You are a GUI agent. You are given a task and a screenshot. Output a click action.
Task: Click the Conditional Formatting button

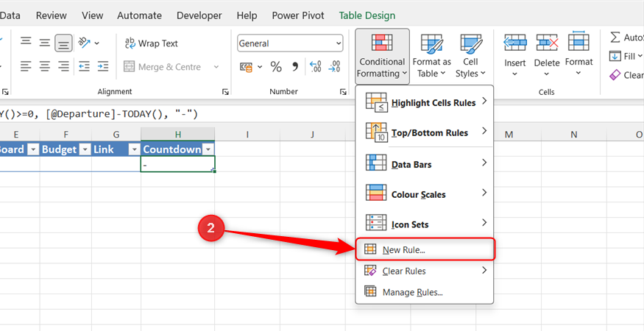[x=382, y=56]
